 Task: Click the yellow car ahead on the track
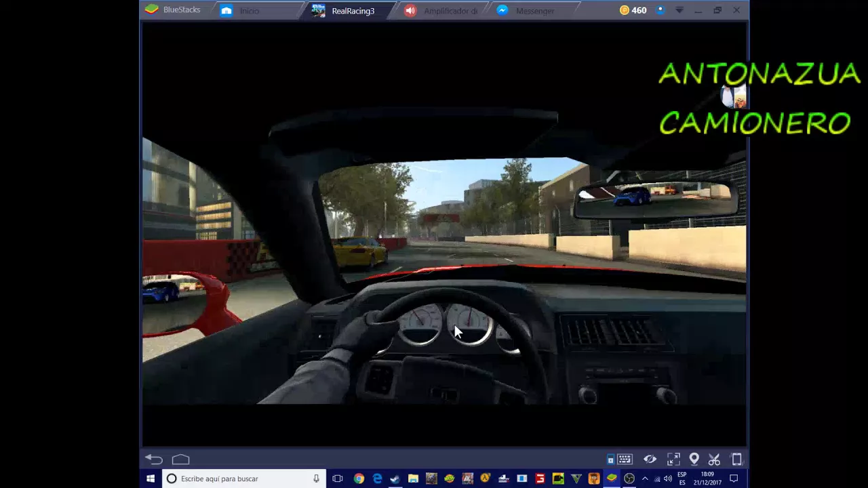(x=359, y=252)
